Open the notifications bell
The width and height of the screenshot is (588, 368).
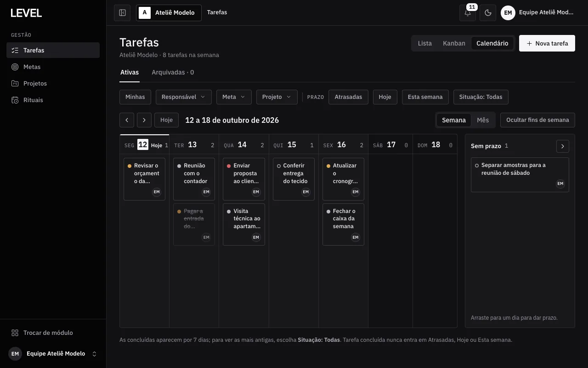pos(467,13)
